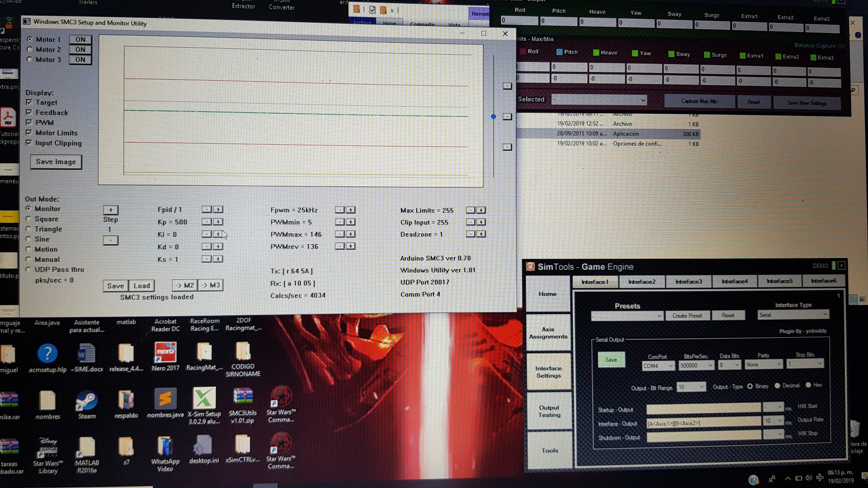
Task: Select Square output mode
Action: pyautogui.click(x=29, y=219)
